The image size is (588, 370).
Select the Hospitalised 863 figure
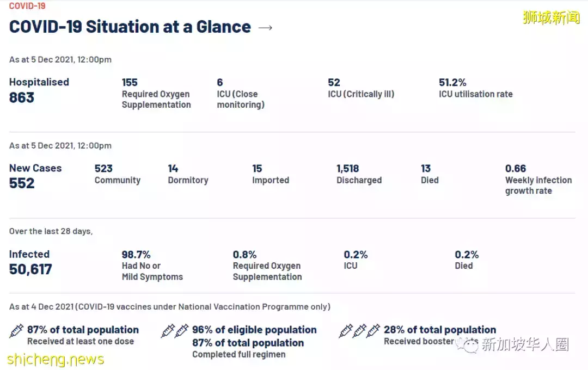pyautogui.click(x=39, y=90)
